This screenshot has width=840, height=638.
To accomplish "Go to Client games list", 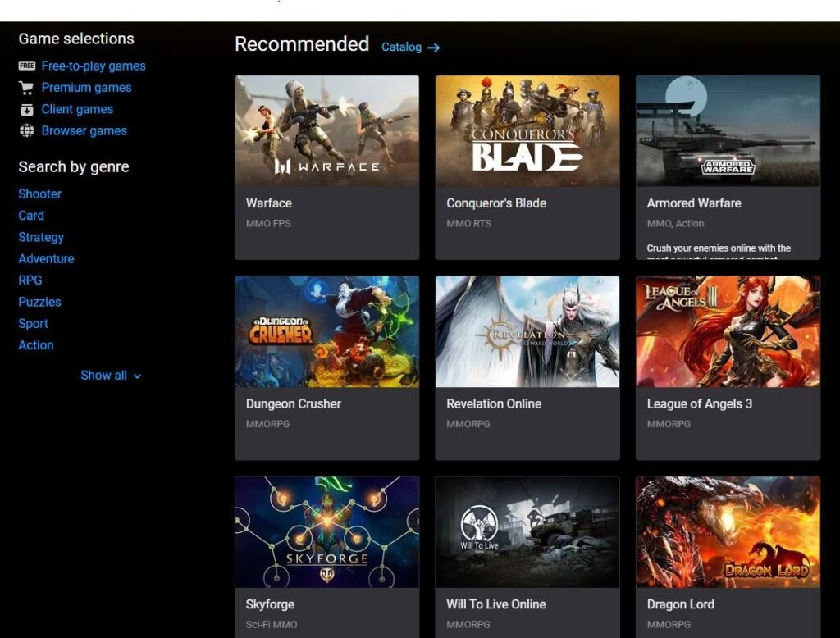I will [x=77, y=109].
